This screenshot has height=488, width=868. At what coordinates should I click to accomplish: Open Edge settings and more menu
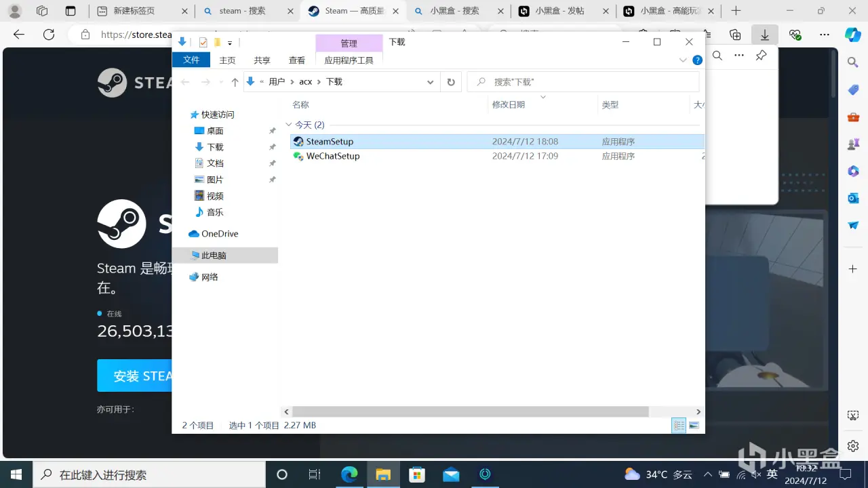pos(825,35)
